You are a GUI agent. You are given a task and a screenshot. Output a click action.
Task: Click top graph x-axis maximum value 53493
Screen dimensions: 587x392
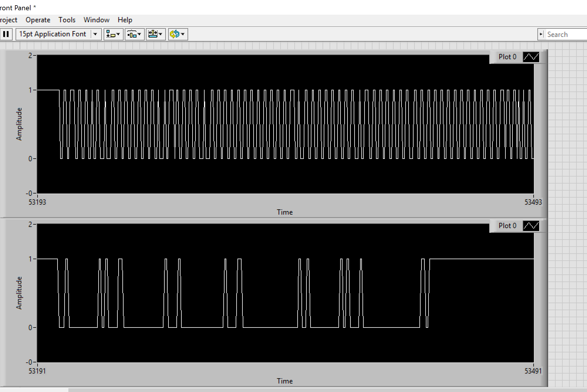pos(533,202)
